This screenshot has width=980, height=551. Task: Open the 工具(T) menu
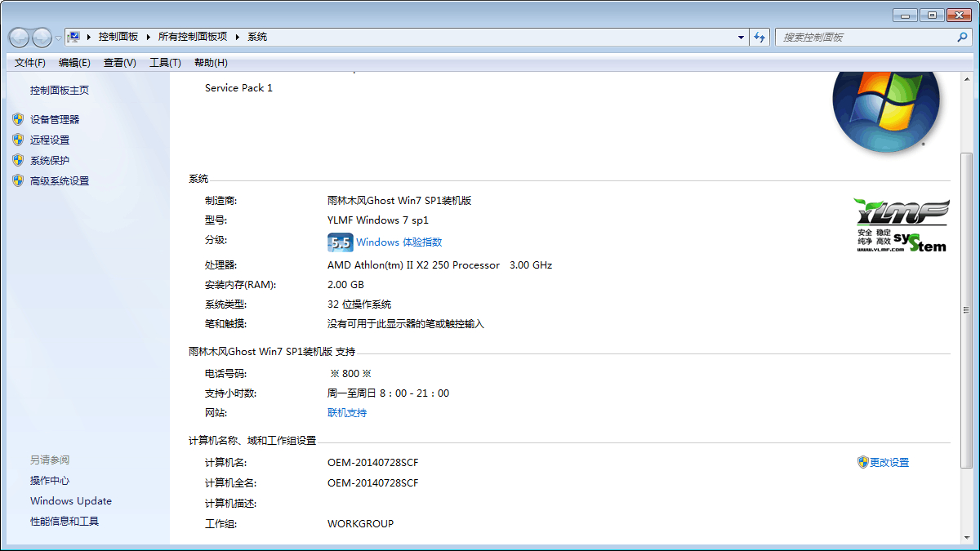tap(165, 63)
